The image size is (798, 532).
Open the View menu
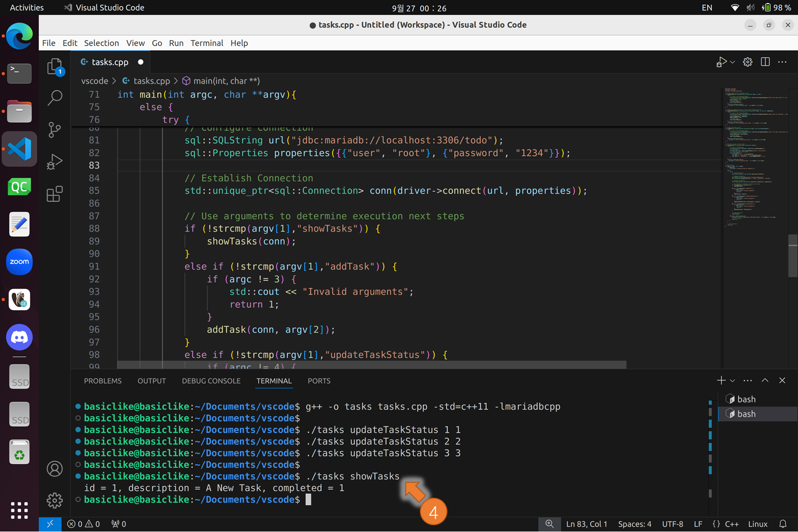click(135, 43)
